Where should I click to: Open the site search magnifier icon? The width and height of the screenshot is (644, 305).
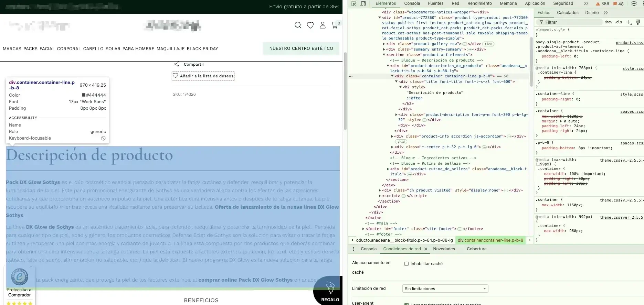298,25
